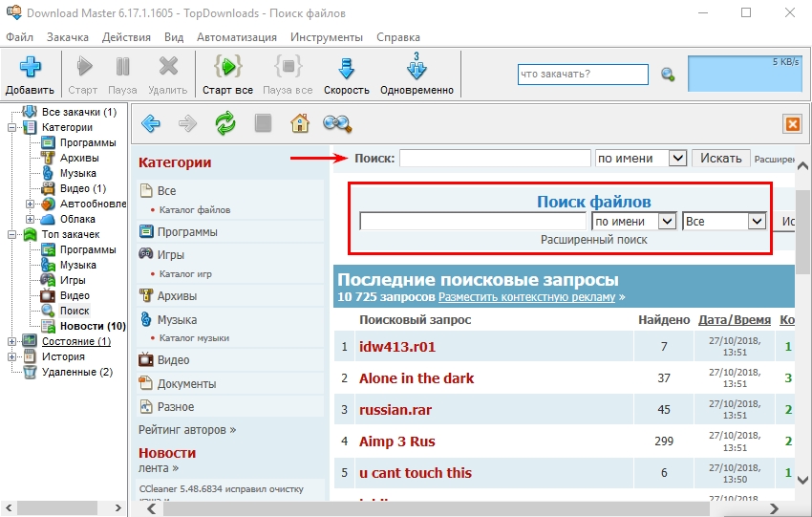Open Разместить контекстную рекламу link
Image resolution: width=812 pixels, height=517 pixels.
click(526, 297)
